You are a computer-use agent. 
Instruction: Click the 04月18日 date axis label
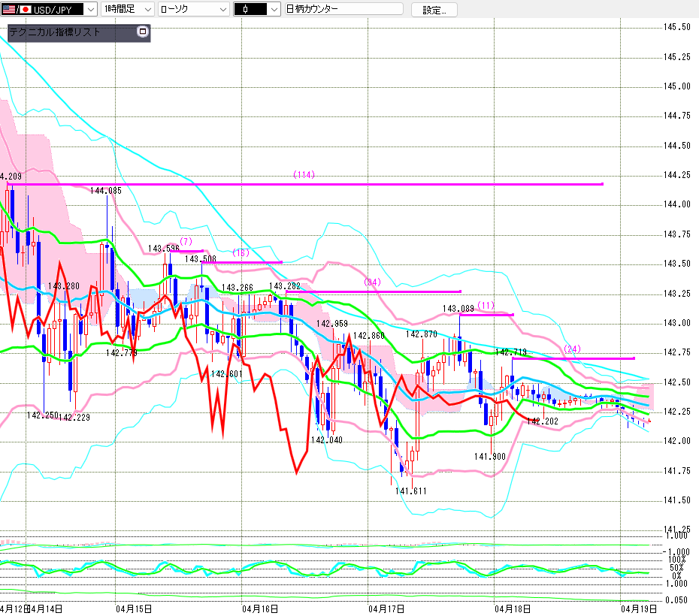pyautogui.click(x=513, y=609)
